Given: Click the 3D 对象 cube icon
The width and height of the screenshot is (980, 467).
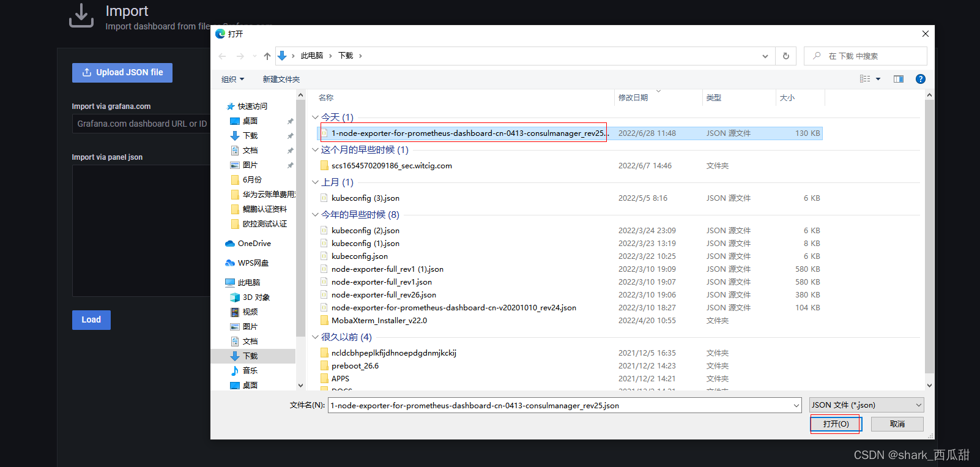Looking at the screenshot, I should (235, 297).
